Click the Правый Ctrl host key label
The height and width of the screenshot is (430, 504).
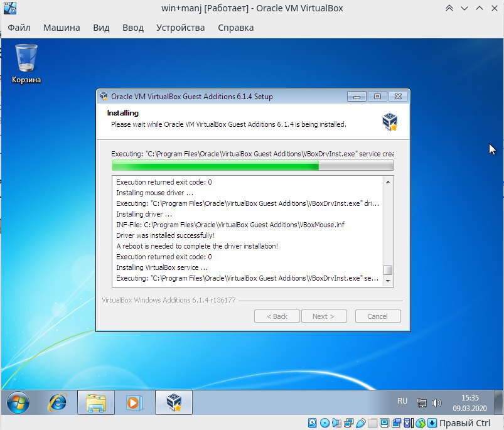coord(465,423)
